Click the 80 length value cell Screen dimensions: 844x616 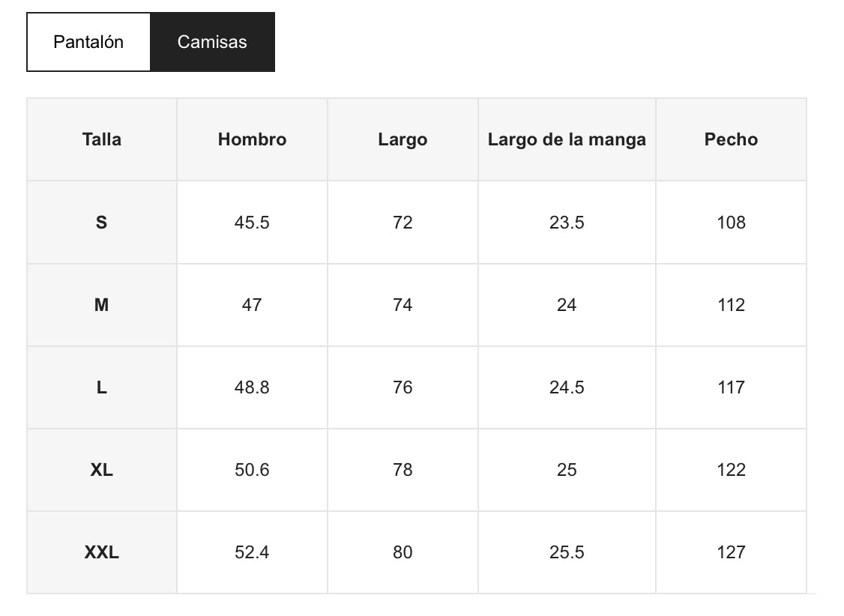(x=403, y=552)
